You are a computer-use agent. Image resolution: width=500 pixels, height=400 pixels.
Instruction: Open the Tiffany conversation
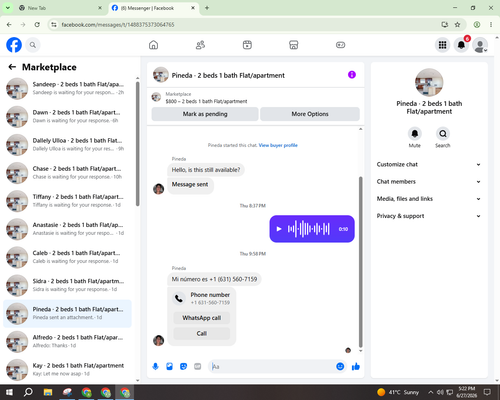point(67,201)
